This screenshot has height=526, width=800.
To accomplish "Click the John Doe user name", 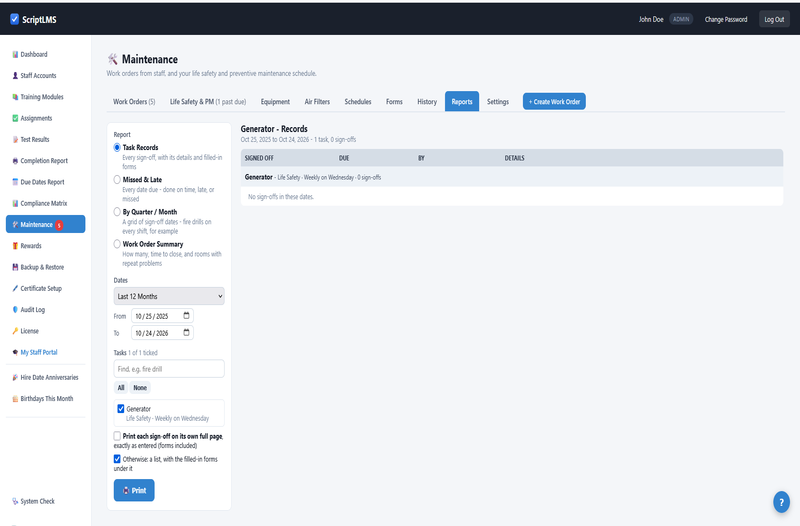I will coord(651,19).
